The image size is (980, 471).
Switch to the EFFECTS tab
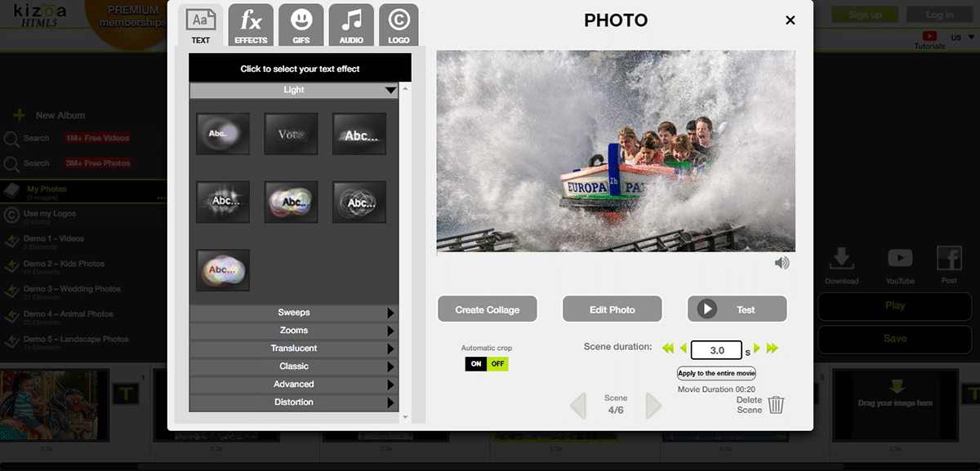click(251, 24)
